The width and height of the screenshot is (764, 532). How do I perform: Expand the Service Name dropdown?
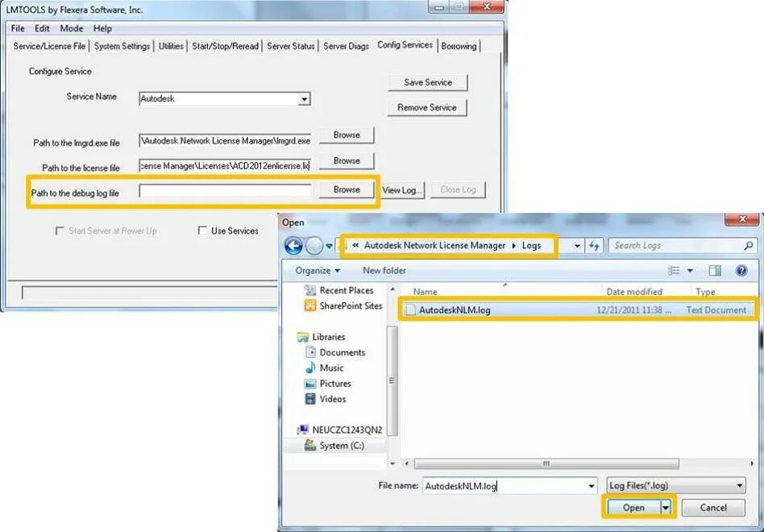click(x=304, y=99)
